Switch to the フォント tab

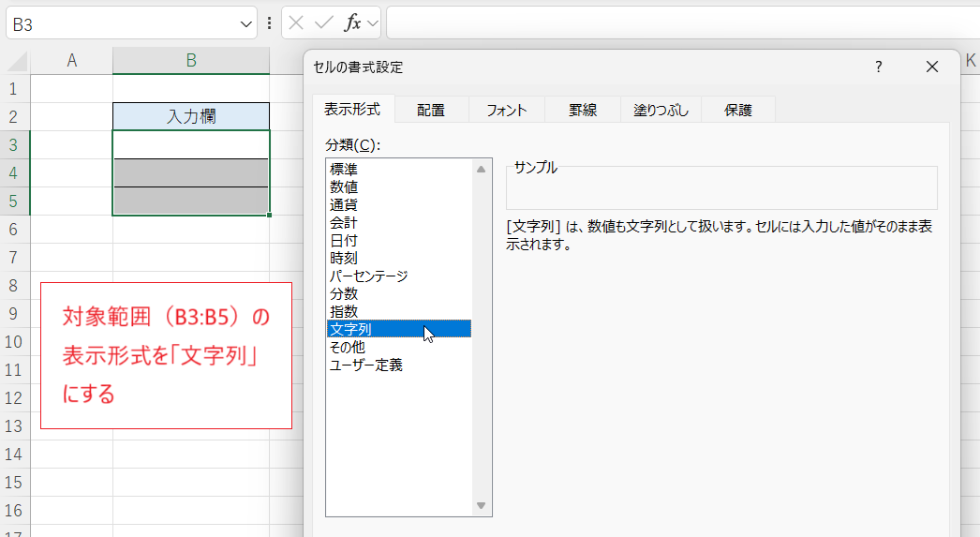(506, 110)
